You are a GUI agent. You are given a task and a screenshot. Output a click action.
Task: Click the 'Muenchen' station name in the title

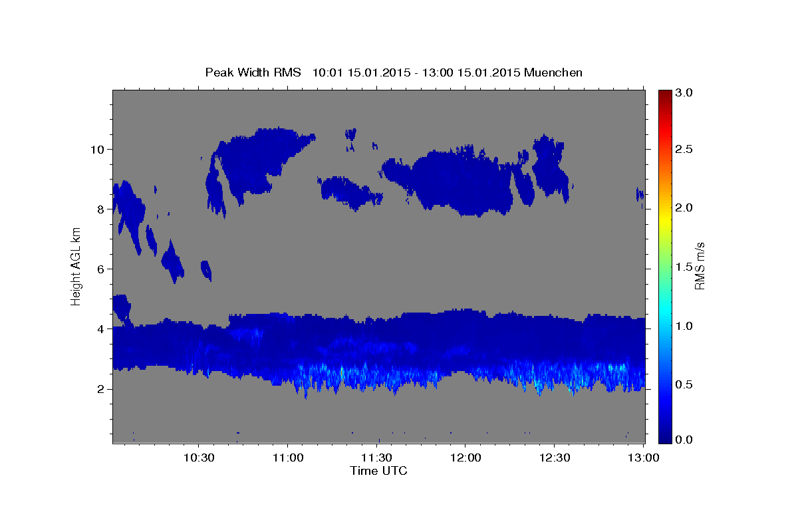[x=553, y=72]
